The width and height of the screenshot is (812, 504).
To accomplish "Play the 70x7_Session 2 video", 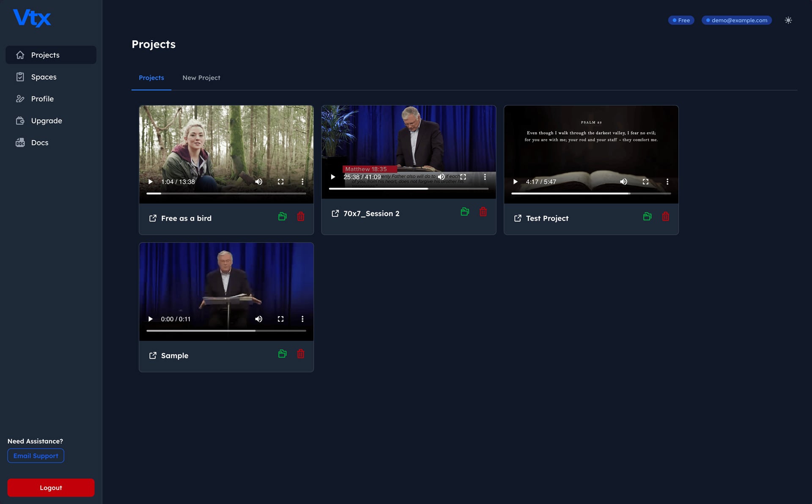I will [x=333, y=177].
